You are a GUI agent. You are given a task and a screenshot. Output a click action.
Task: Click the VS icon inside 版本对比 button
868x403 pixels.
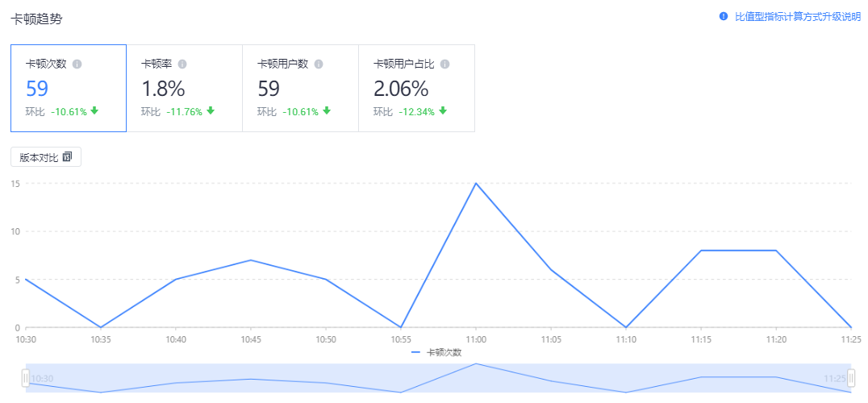pyautogui.click(x=68, y=157)
